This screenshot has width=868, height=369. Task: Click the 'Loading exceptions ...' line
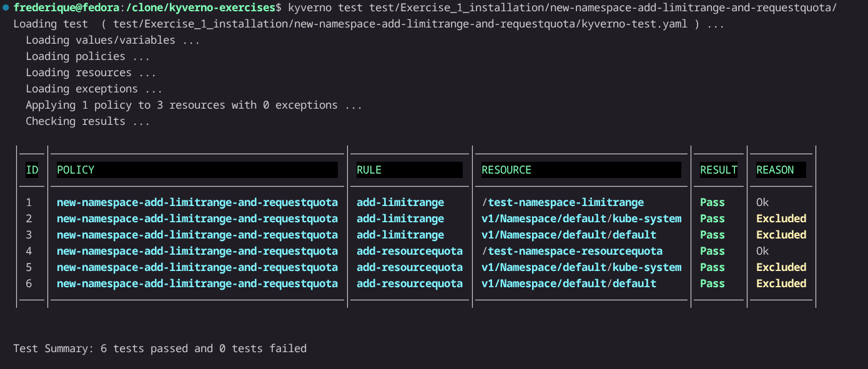(94, 89)
